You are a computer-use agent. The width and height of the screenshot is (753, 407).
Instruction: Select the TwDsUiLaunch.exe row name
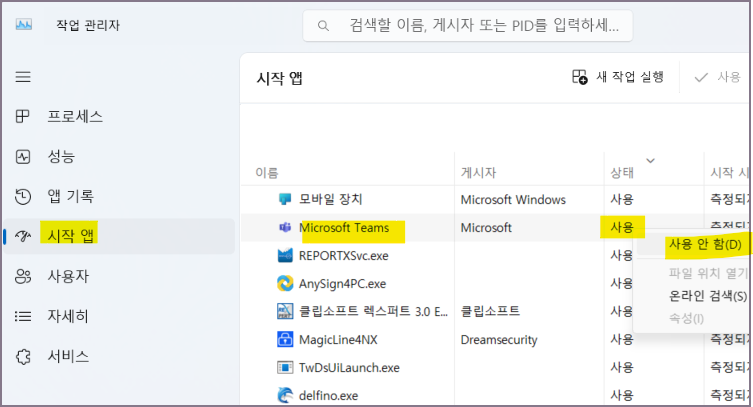tap(349, 368)
